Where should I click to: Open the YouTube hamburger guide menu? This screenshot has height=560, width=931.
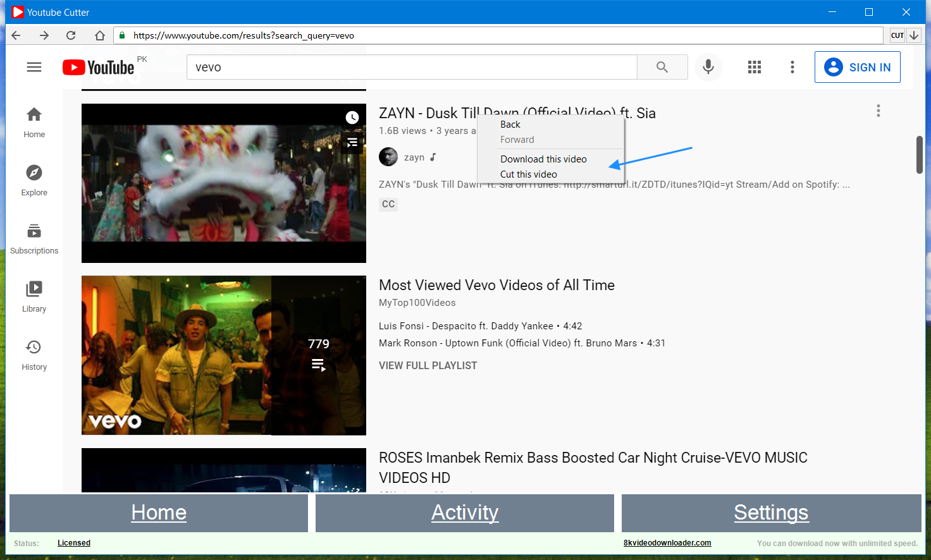tap(34, 67)
